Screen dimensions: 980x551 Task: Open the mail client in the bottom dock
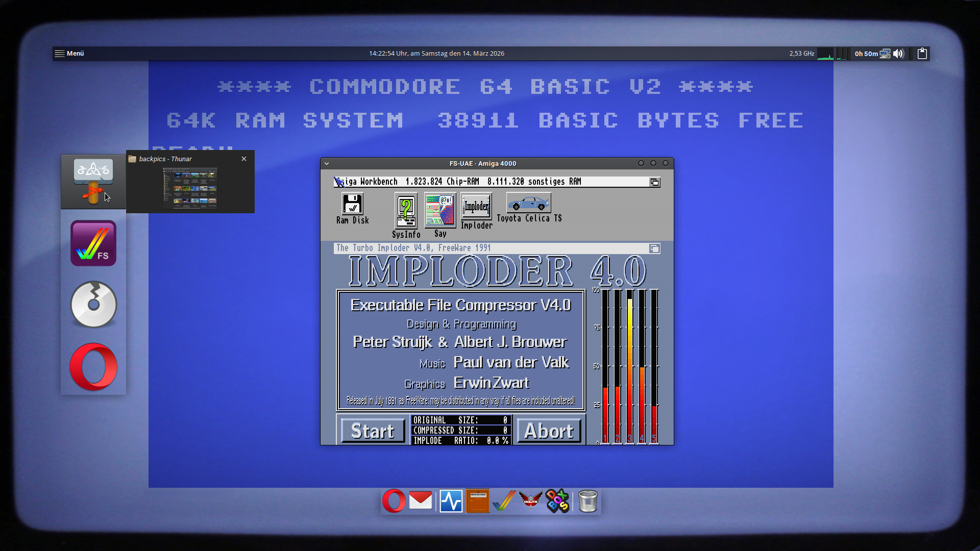[421, 501]
